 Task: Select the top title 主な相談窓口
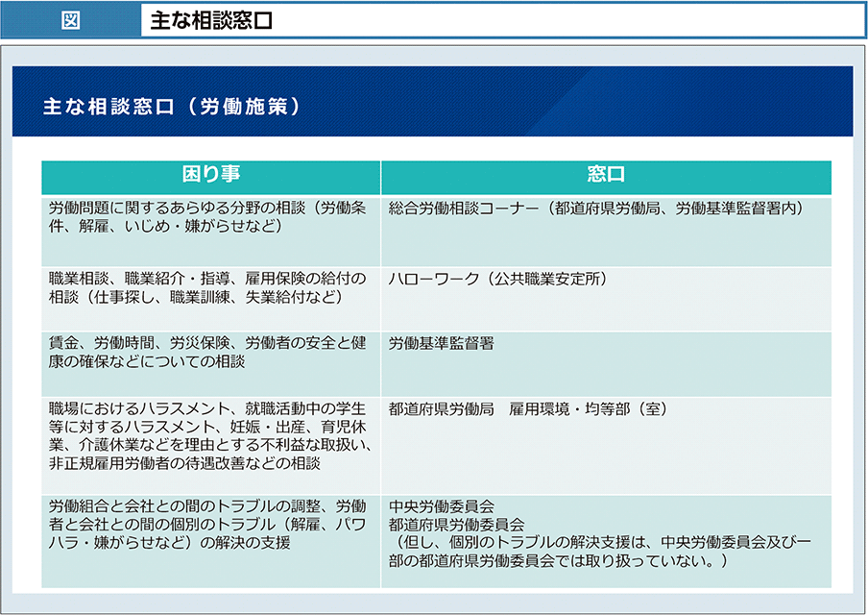[211, 20]
